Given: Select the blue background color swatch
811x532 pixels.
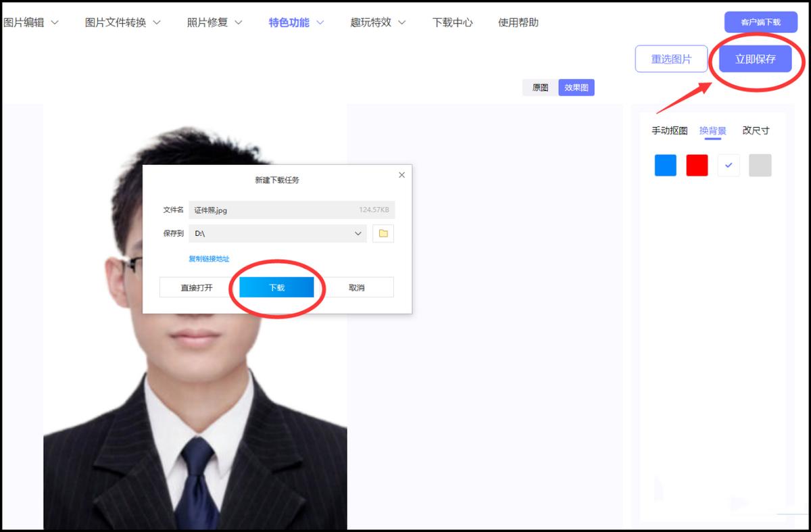Looking at the screenshot, I should (664, 165).
